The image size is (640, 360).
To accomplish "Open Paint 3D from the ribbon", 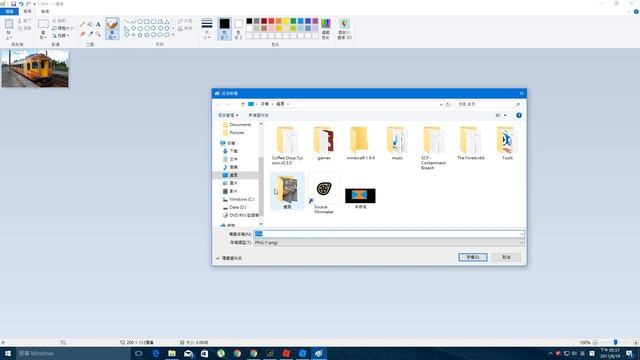I will click(x=344, y=29).
